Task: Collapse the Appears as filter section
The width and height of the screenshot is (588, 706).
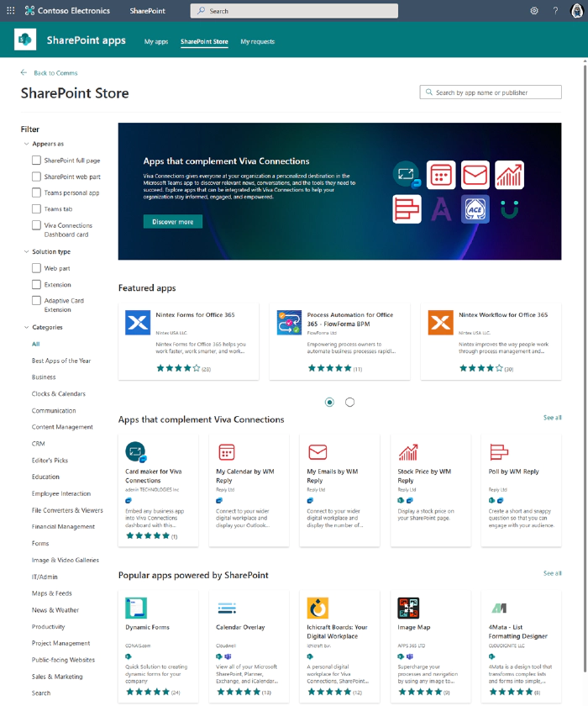Action: coord(26,144)
